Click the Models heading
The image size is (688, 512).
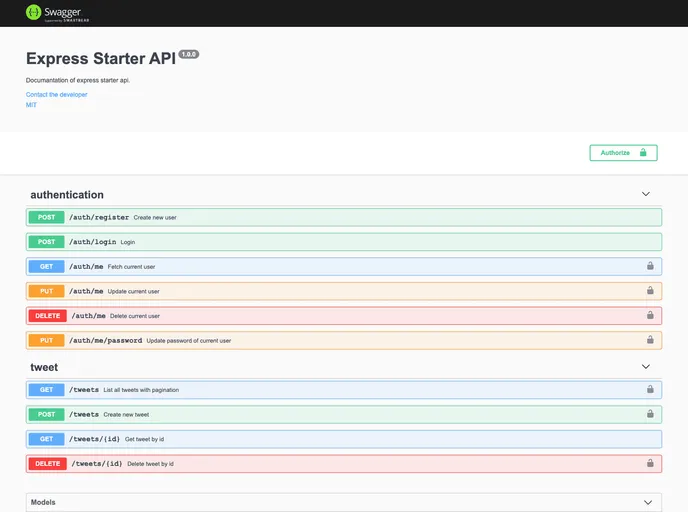coord(43,502)
